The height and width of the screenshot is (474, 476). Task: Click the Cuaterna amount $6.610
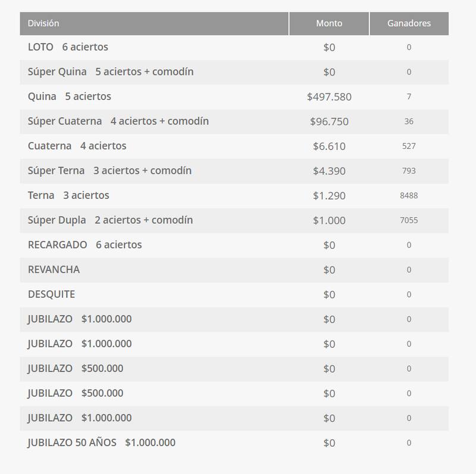329,146
